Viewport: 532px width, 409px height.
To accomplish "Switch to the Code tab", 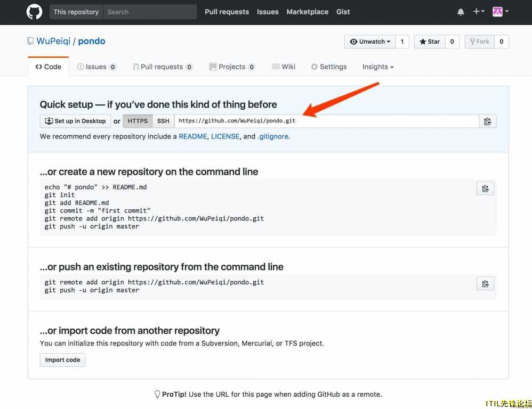I will pos(48,67).
